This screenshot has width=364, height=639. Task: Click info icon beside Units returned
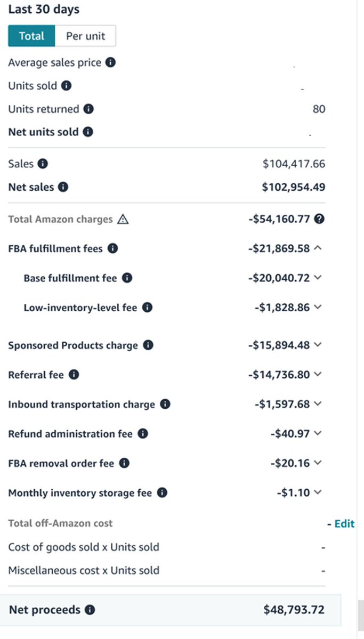pos(88,109)
